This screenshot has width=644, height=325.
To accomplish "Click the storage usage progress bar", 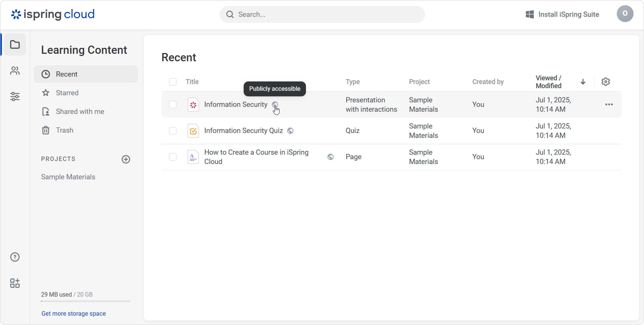I will (x=86, y=301).
